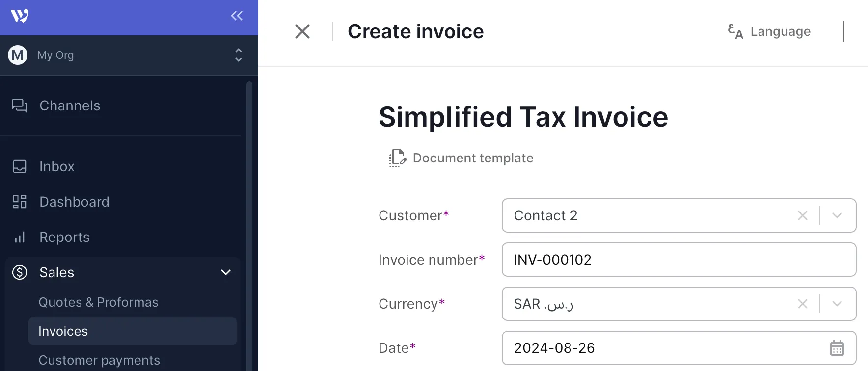The height and width of the screenshot is (371, 868).
Task: Expand the Customer dropdown
Action: tap(837, 215)
